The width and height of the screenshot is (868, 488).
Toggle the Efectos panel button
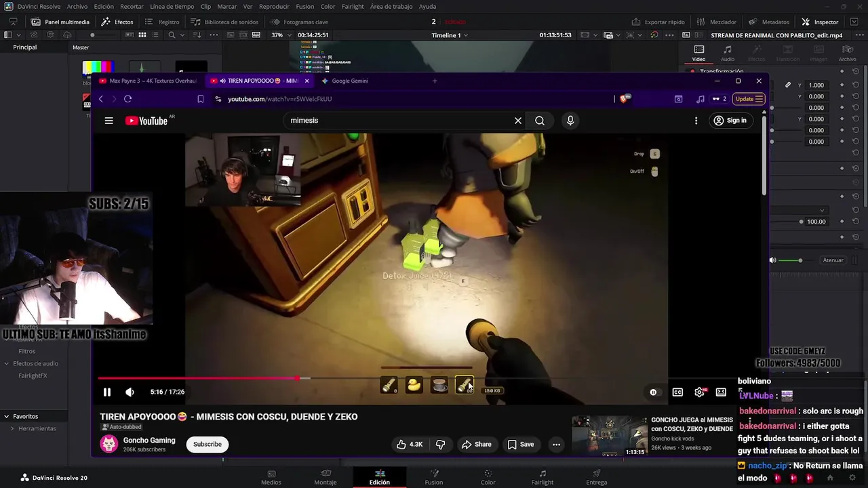click(x=117, y=22)
